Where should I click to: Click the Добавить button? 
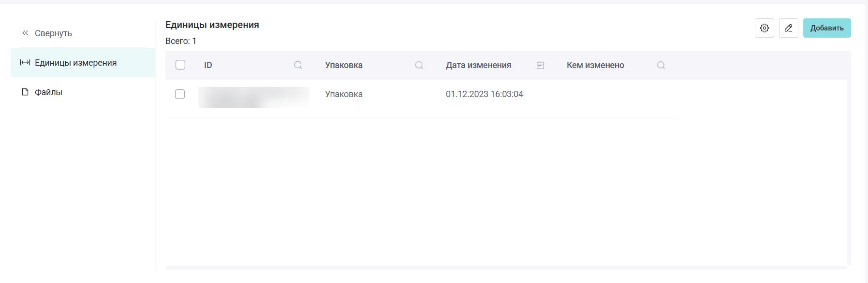pyautogui.click(x=827, y=28)
